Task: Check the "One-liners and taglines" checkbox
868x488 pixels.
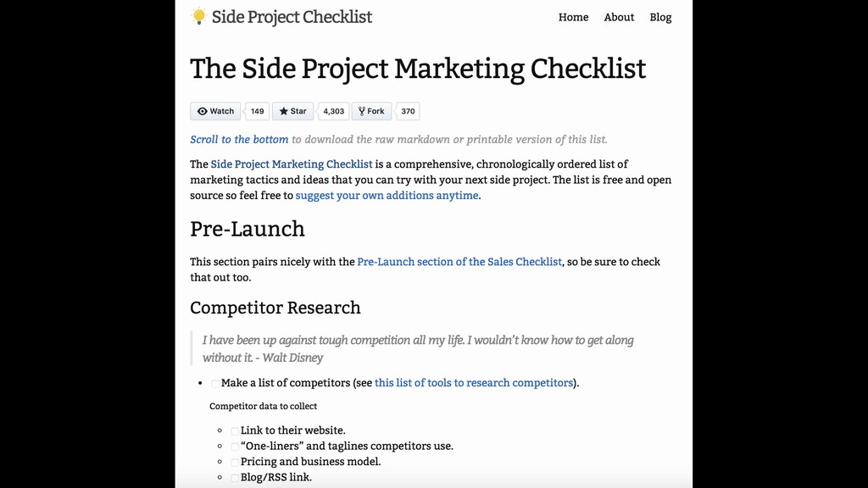Action: 235,446
